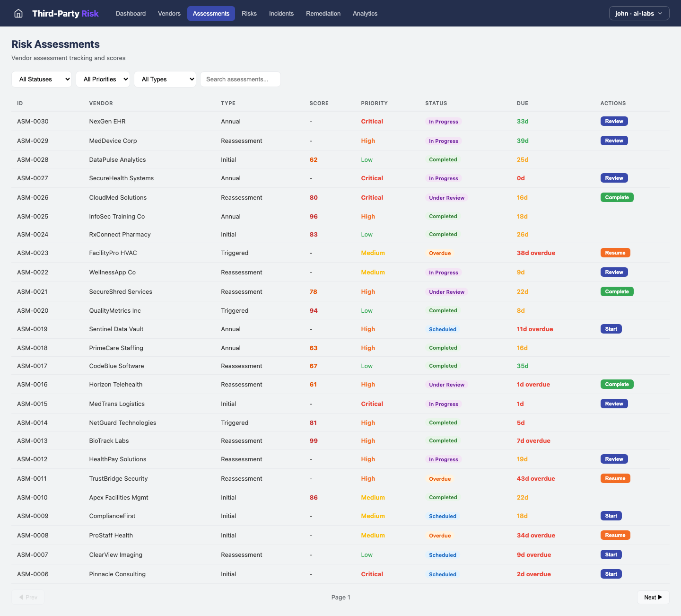The image size is (681, 616).
Task: Open the john · ai-labs account menu
Action: pyautogui.click(x=639, y=13)
